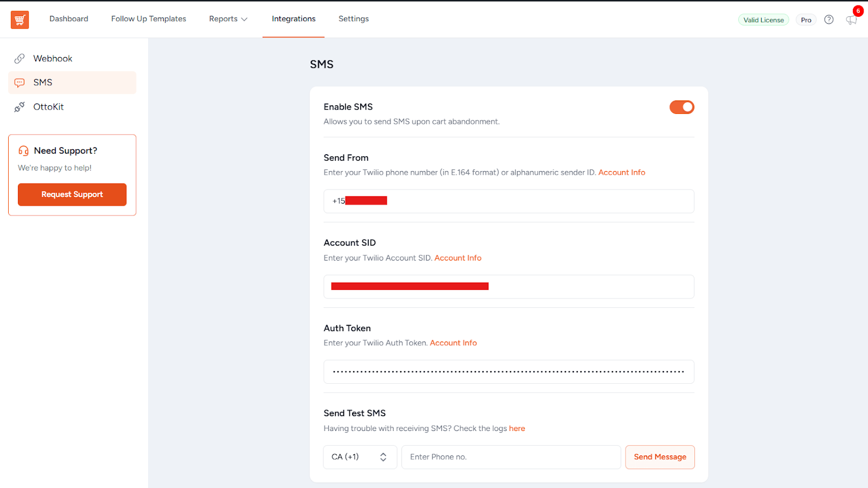
Task: Open the Settings tab
Action: coord(354,19)
